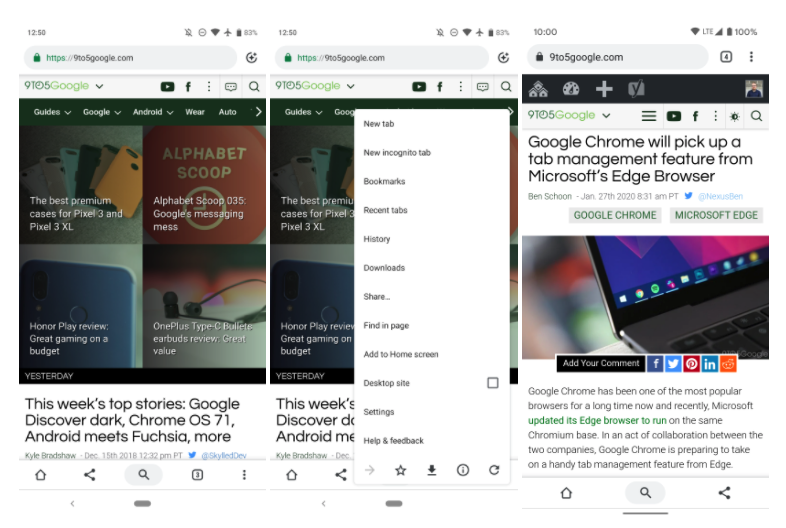The image size is (786, 528).
Task: Open the 'updated its Edge browser to run' link
Action: tap(597, 420)
